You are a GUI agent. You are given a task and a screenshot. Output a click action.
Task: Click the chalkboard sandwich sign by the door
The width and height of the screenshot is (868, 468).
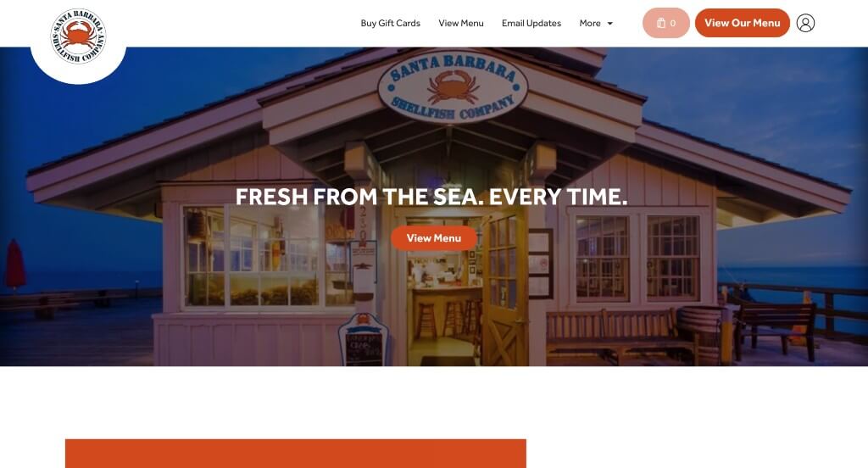pyautogui.click(x=364, y=339)
